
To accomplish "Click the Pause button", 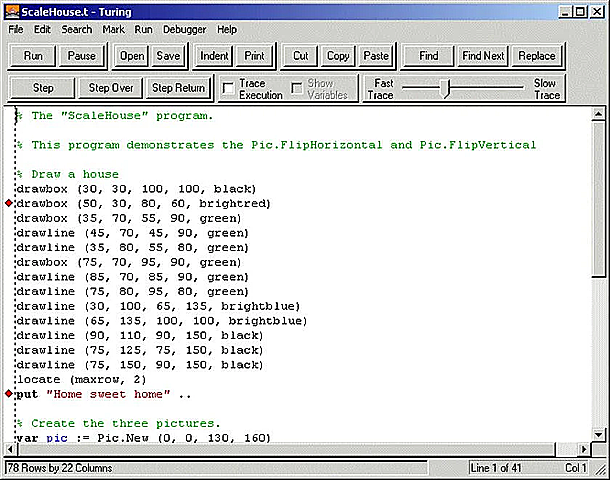I will [82, 56].
